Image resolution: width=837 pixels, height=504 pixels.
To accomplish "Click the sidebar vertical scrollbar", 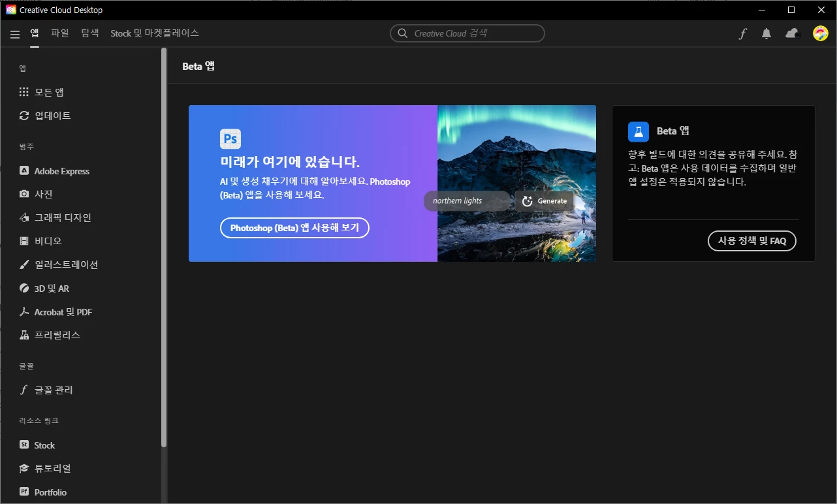I will pyautogui.click(x=164, y=248).
